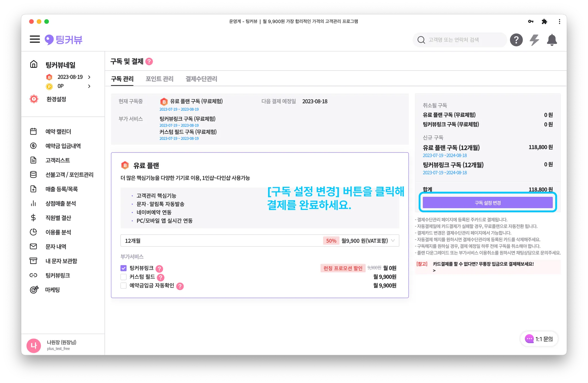
Task: Click the notification bell icon
Action: tap(552, 40)
